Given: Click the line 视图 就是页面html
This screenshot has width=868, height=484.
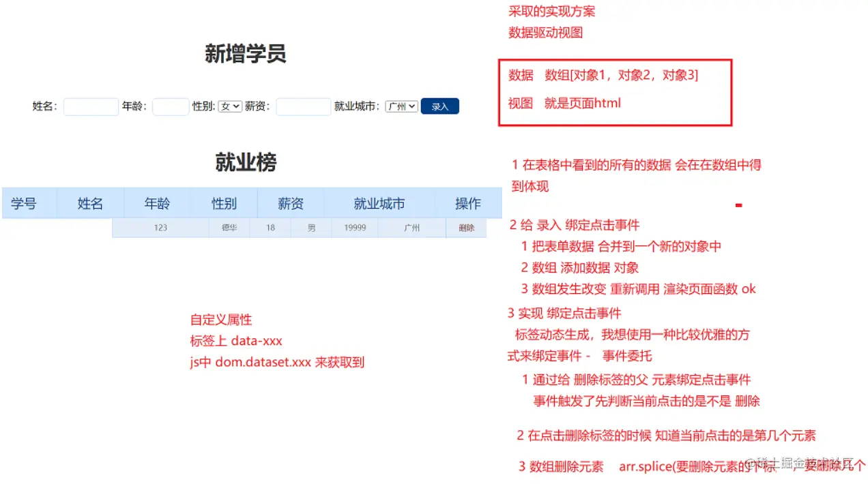Looking at the screenshot, I should coord(565,103).
